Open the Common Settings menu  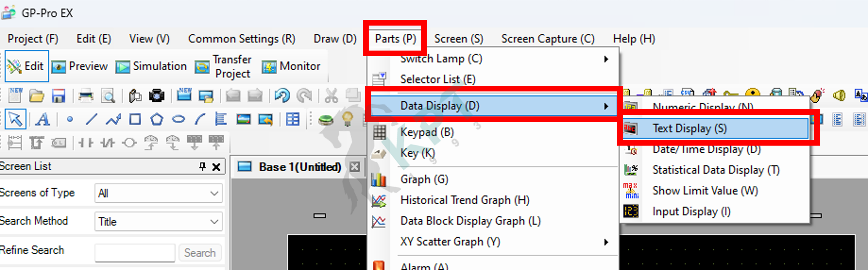(242, 39)
